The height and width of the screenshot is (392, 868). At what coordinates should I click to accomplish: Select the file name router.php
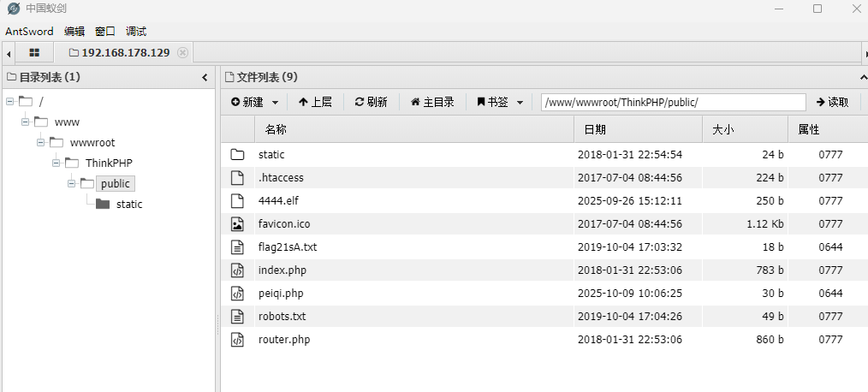(x=284, y=340)
